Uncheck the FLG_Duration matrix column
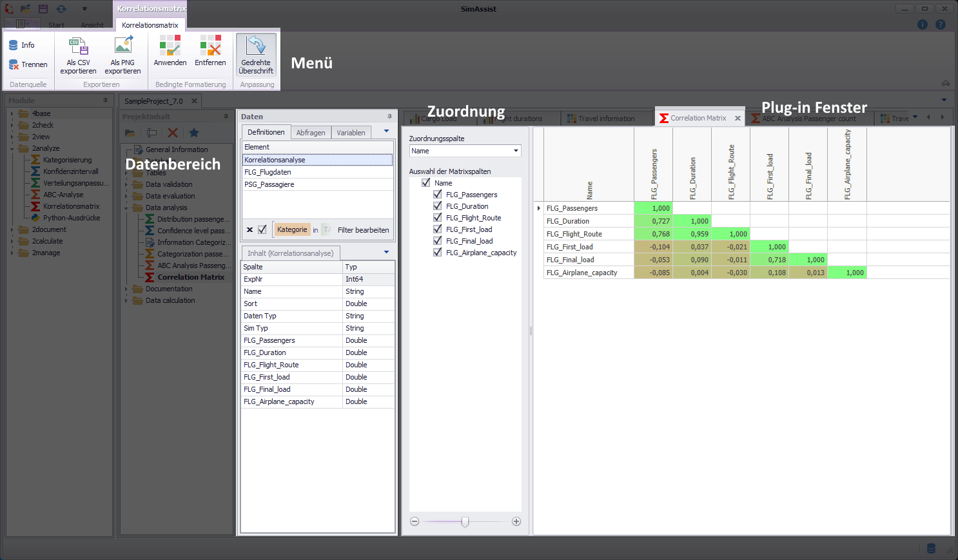958x560 pixels. [x=437, y=206]
